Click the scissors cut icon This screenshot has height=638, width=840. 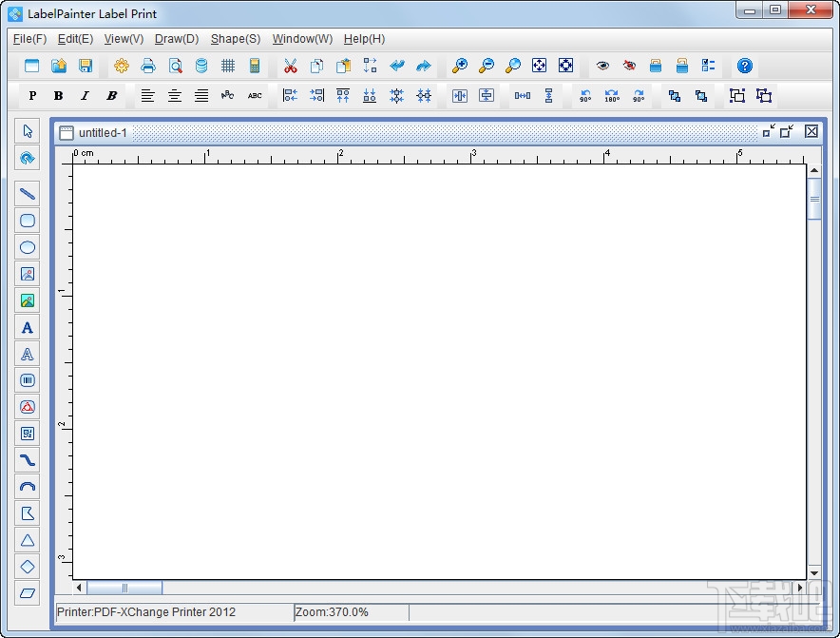291,66
